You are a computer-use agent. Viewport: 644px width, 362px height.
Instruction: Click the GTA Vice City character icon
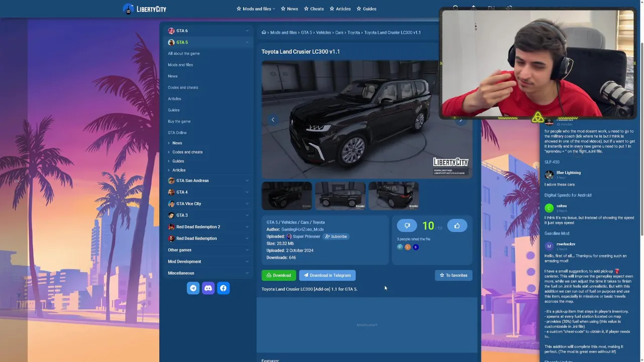[171, 204]
